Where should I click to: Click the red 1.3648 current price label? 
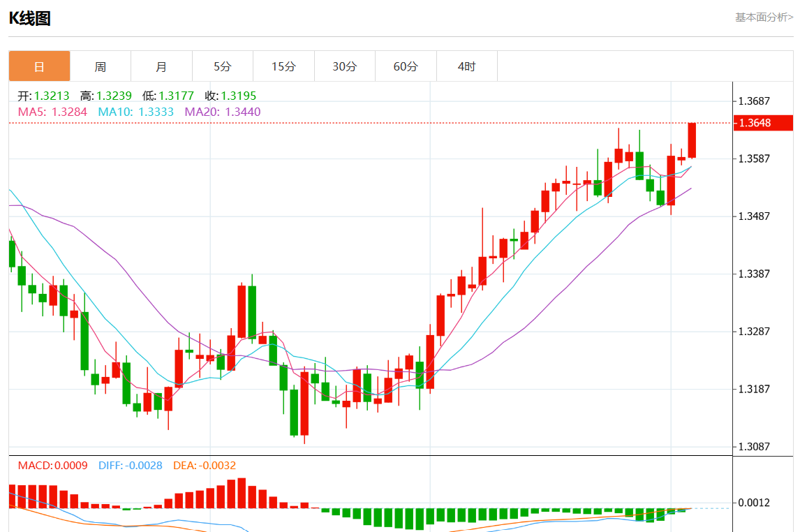point(763,123)
